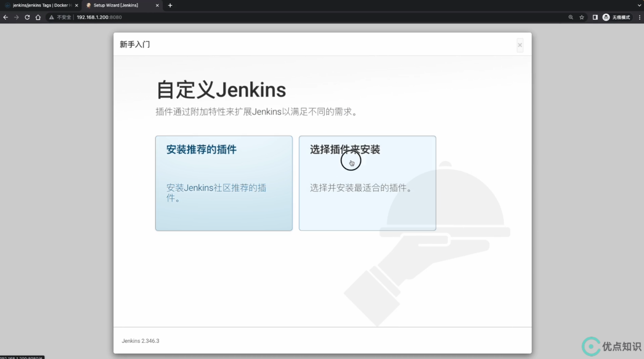Open the zoom magnifier icon in address bar

(x=571, y=17)
